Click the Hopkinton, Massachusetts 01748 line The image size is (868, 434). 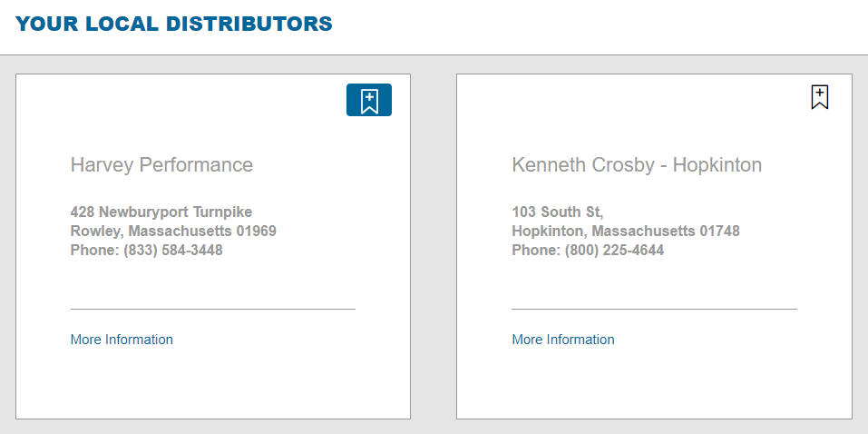626,232
